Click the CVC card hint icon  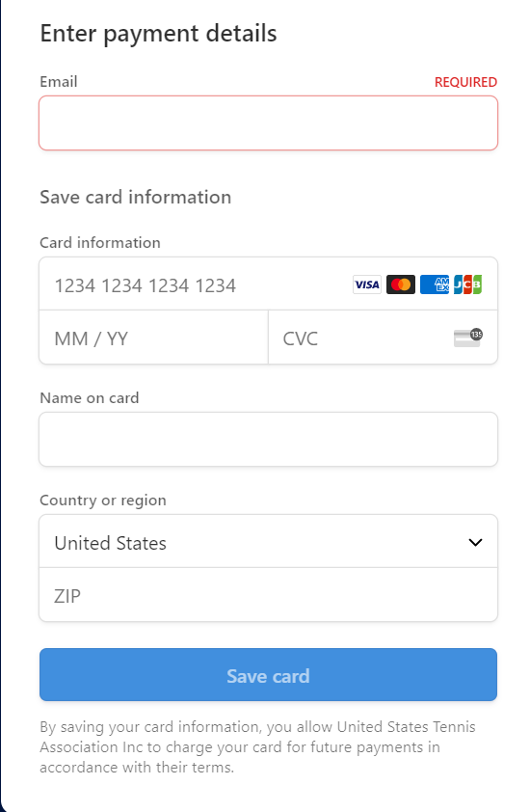tap(468, 338)
